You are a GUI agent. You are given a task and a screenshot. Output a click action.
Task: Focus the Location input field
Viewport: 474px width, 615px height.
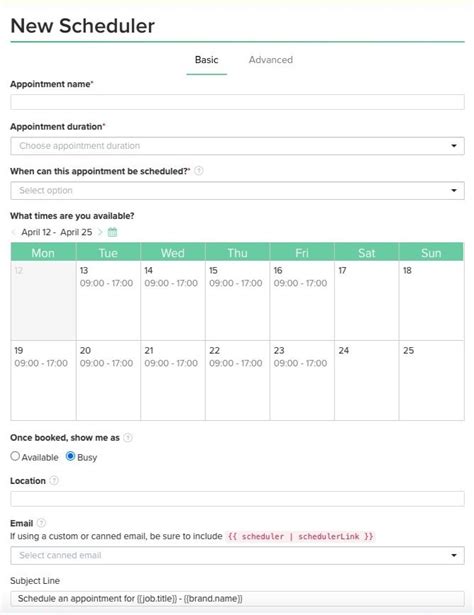(237, 499)
